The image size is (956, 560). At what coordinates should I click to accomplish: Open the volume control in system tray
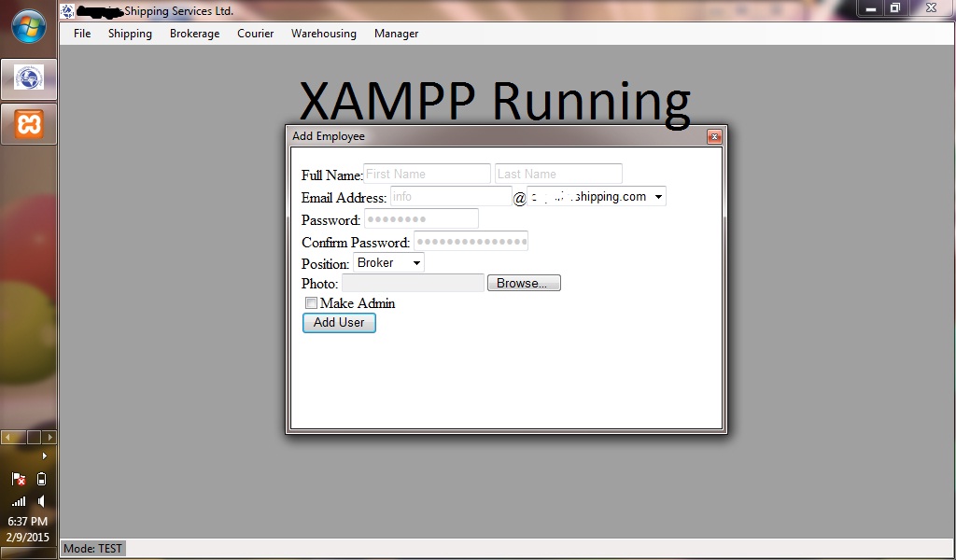click(41, 501)
